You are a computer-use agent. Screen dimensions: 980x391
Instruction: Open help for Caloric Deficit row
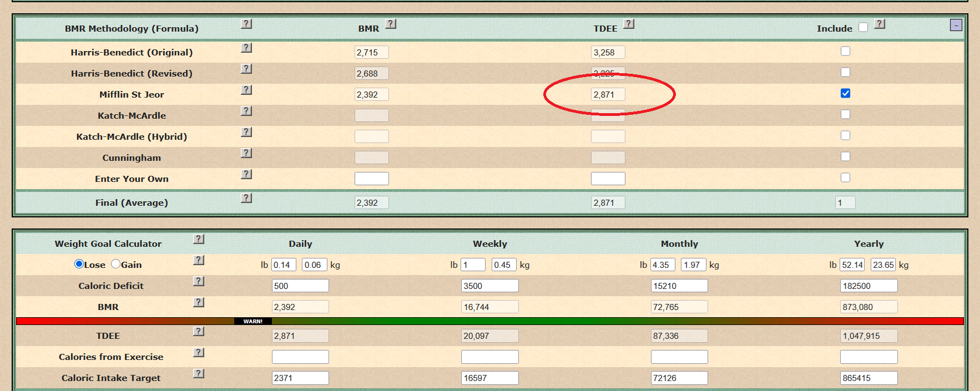pos(199,281)
